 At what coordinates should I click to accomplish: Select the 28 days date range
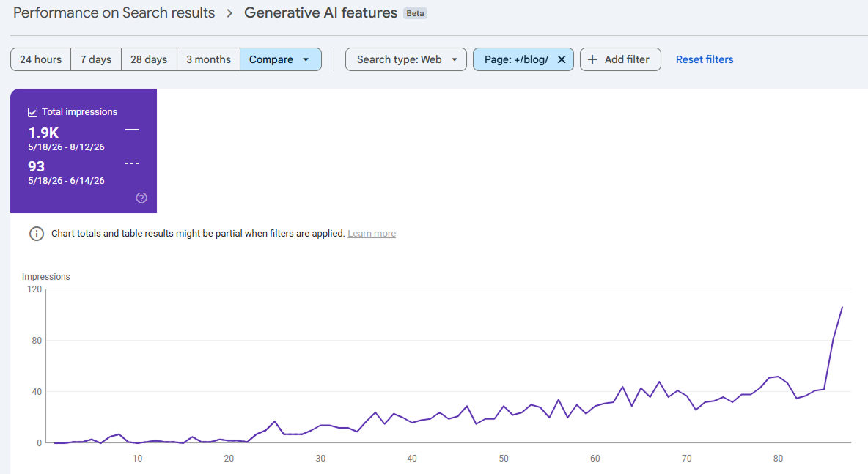click(149, 59)
